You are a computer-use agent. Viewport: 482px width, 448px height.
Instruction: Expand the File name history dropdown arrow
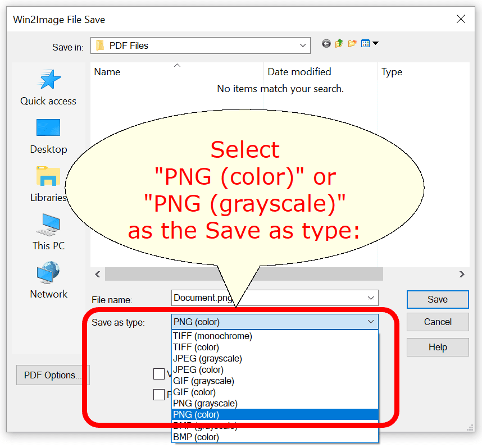pyautogui.click(x=371, y=298)
